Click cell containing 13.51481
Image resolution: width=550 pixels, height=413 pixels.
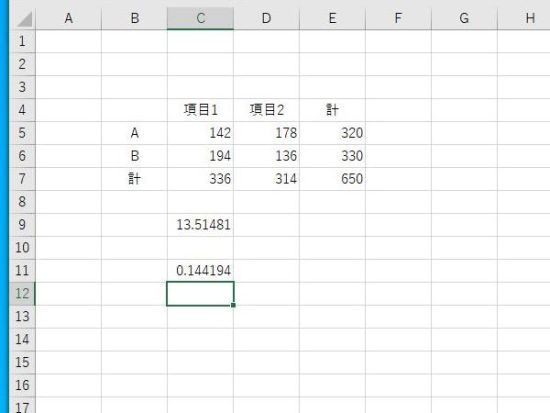pos(200,225)
